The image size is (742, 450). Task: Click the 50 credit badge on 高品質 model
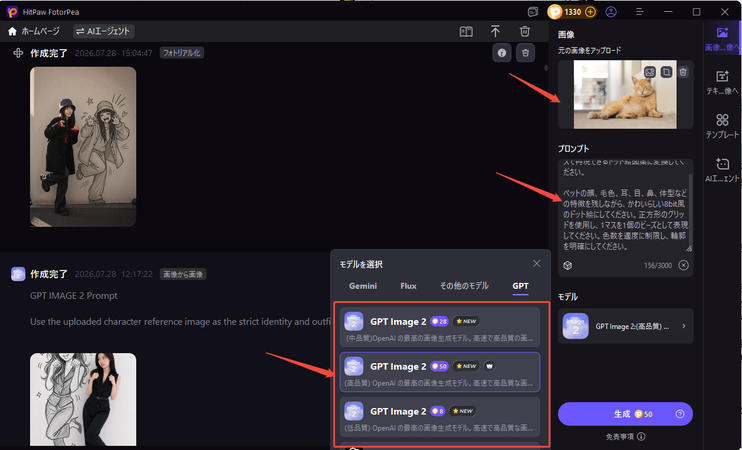click(x=439, y=366)
